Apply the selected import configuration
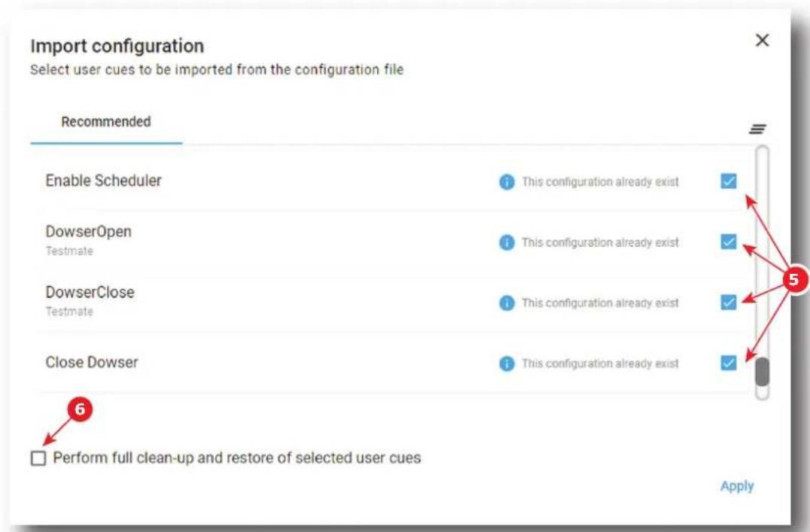This screenshot has width=810, height=532. tap(737, 486)
